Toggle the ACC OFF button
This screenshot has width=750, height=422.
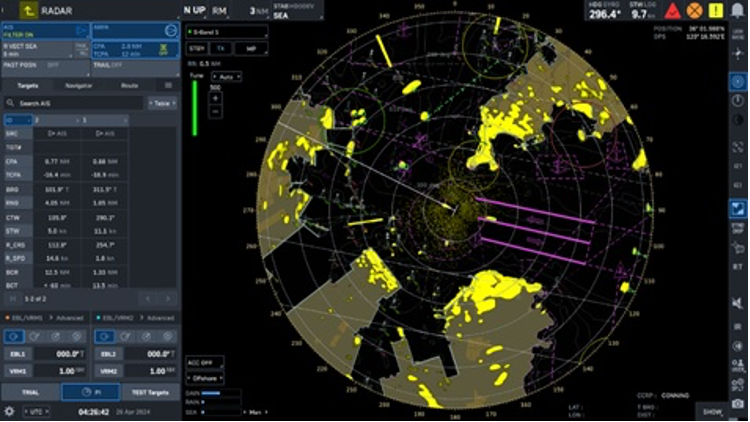point(204,363)
